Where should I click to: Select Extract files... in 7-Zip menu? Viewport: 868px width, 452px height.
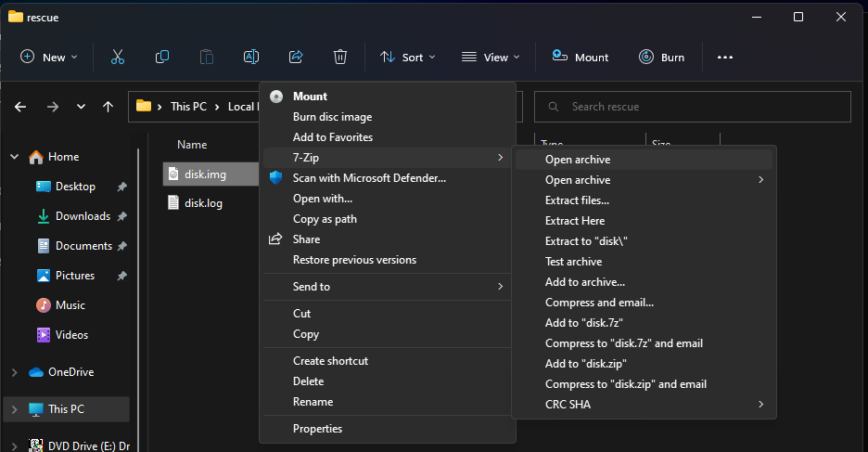[x=644, y=200]
